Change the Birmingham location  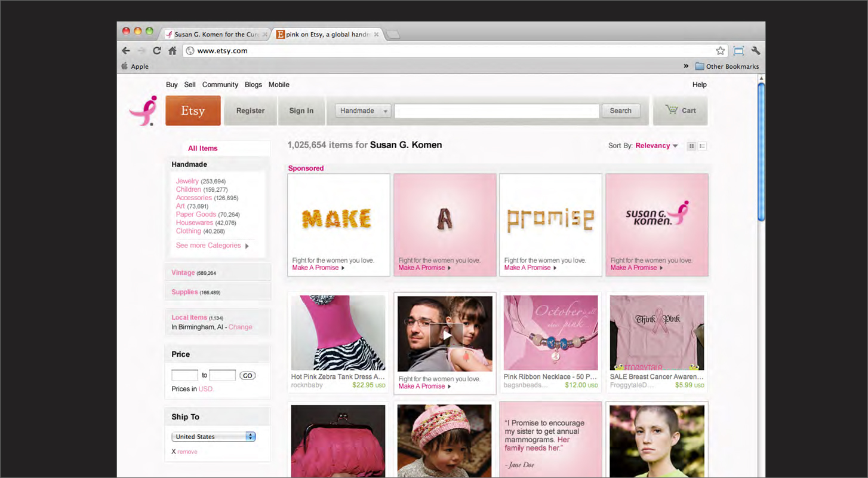(241, 327)
